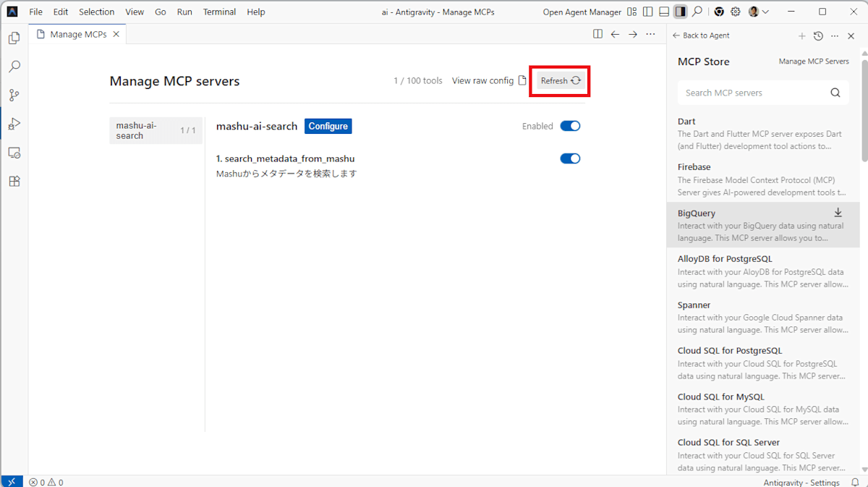868x487 pixels.
Task: Toggle off the search_metadata_from_mashu tool
Action: [570, 158]
